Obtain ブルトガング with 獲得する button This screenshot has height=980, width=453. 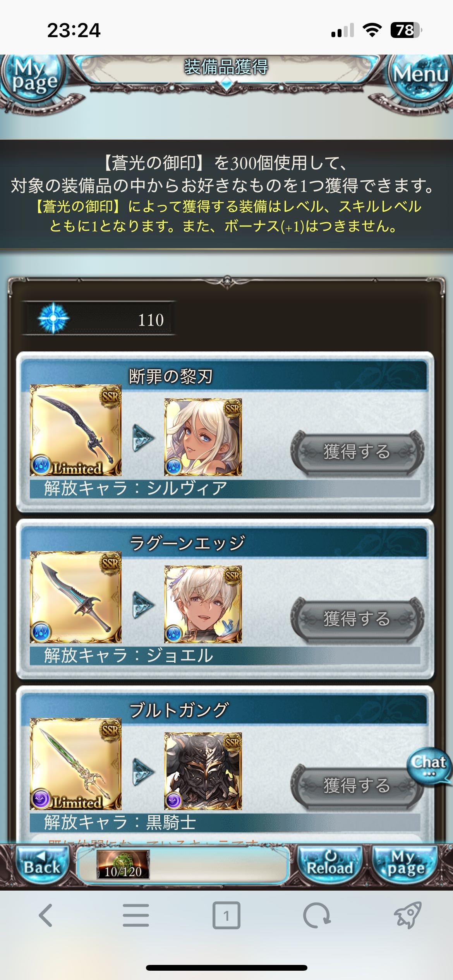click(x=357, y=786)
